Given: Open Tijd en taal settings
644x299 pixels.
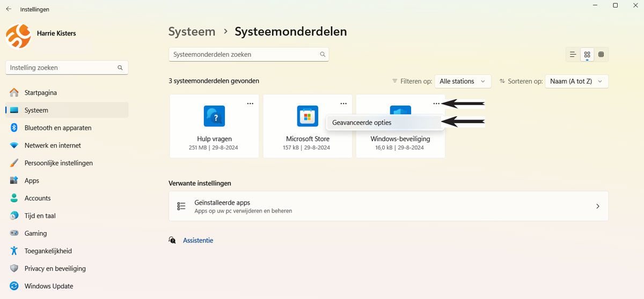Looking at the screenshot, I should [x=67, y=216].
